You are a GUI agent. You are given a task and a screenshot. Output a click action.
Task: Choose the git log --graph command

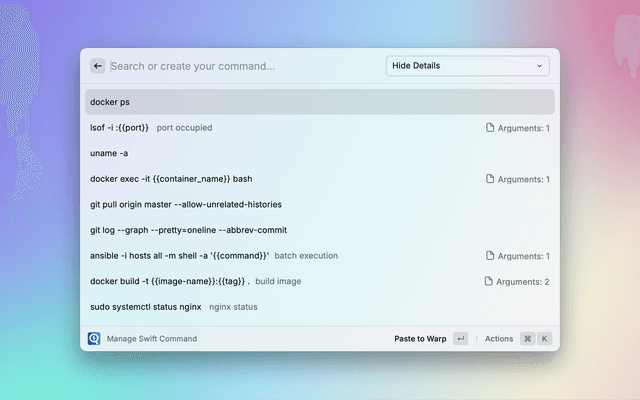click(320, 230)
